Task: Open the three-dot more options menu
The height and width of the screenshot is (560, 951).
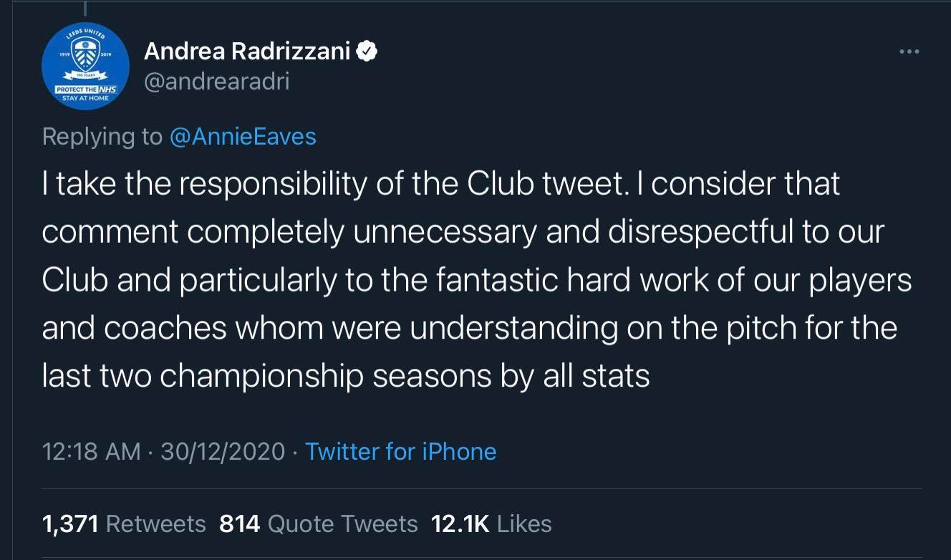Action: [909, 52]
